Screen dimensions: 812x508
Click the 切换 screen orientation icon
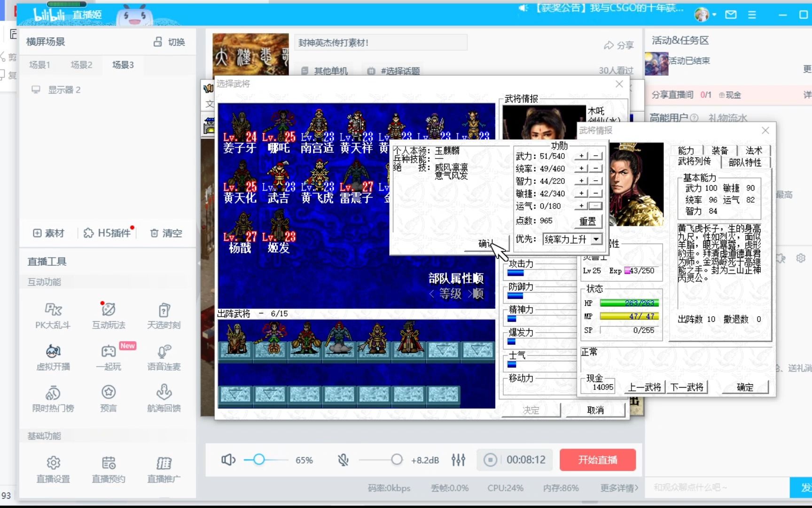(x=158, y=42)
